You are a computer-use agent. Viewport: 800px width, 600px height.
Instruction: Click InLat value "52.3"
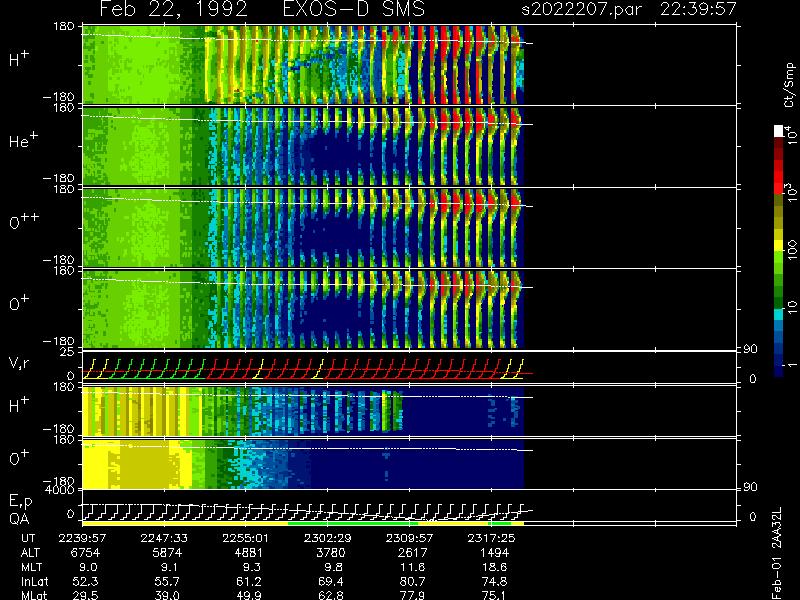tap(86, 581)
